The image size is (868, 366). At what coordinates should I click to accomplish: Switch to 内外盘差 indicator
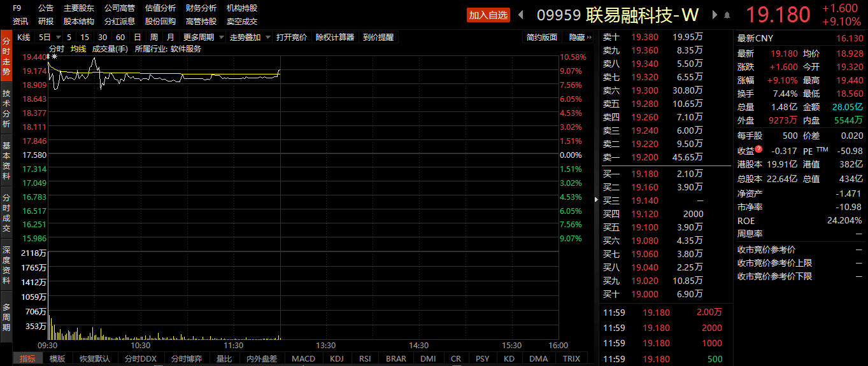click(x=262, y=358)
